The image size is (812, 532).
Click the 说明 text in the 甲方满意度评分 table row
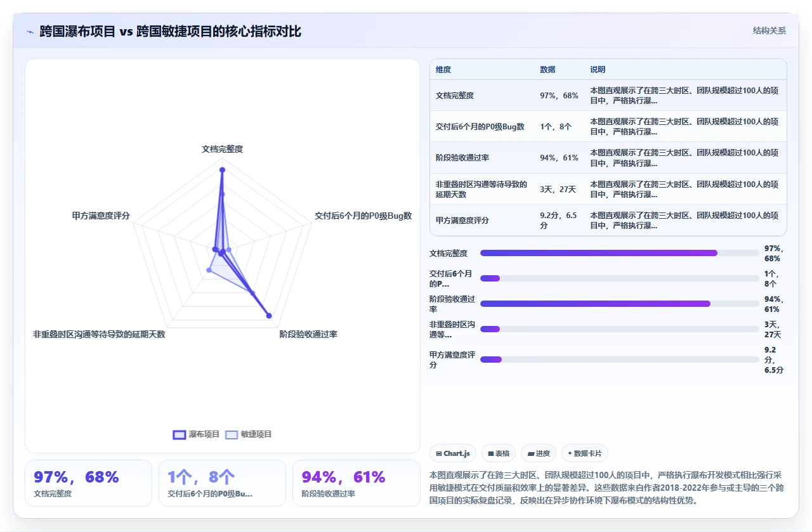(684, 220)
